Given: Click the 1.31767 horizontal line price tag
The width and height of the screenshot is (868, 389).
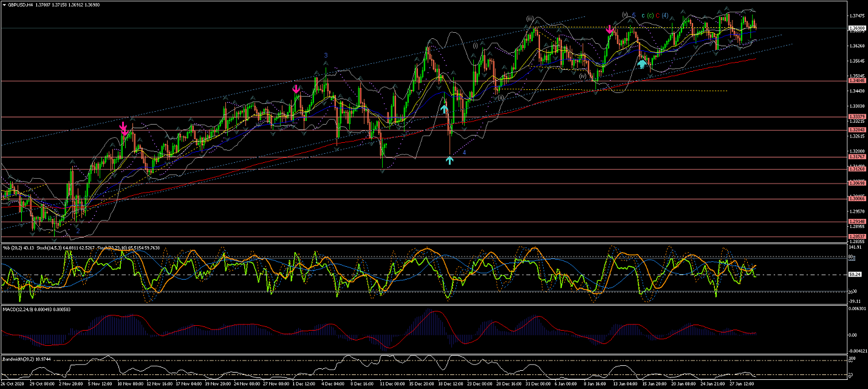Looking at the screenshot, I should pyautogui.click(x=857, y=157).
